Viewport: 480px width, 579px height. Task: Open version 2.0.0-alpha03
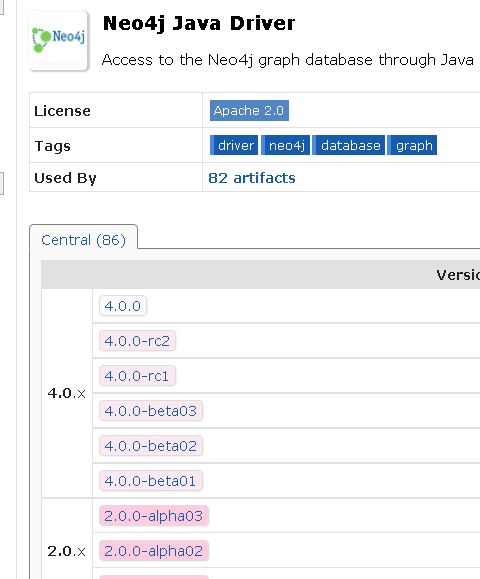[154, 516]
